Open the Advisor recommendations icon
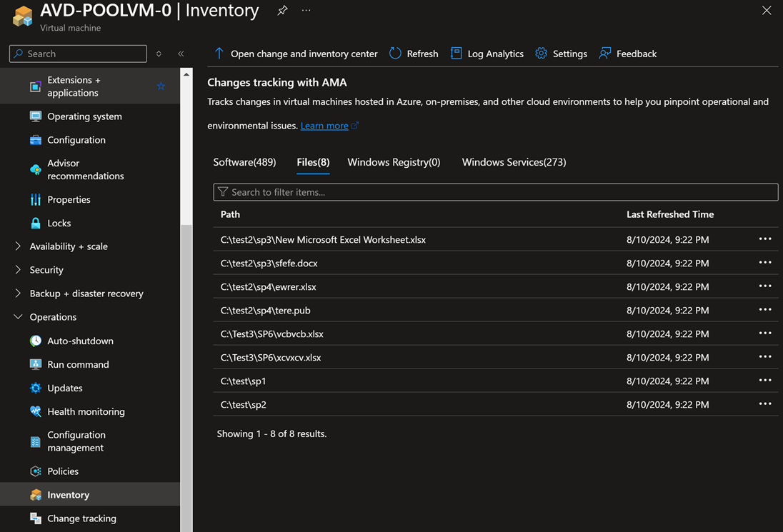This screenshot has width=783, height=532. click(x=36, y=170)
